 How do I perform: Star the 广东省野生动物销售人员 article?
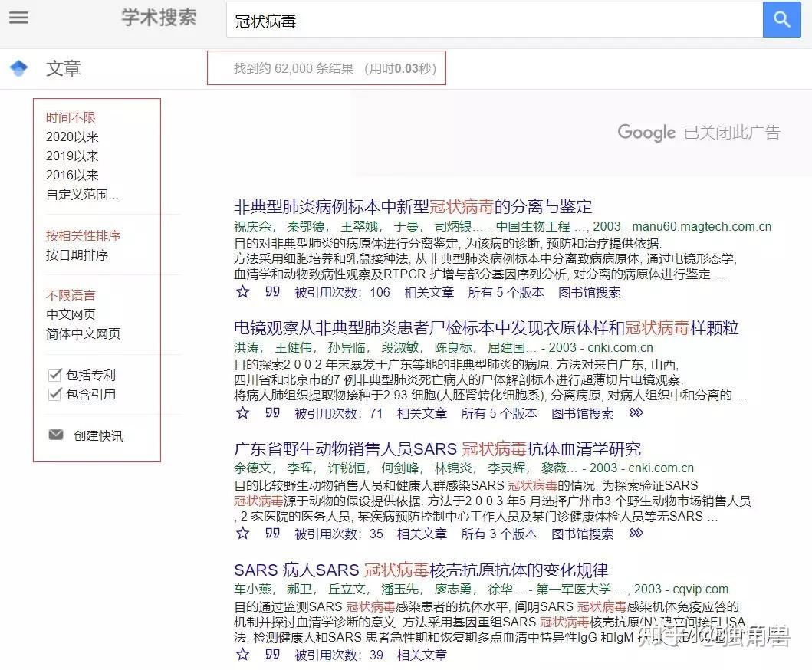point(242,534)
